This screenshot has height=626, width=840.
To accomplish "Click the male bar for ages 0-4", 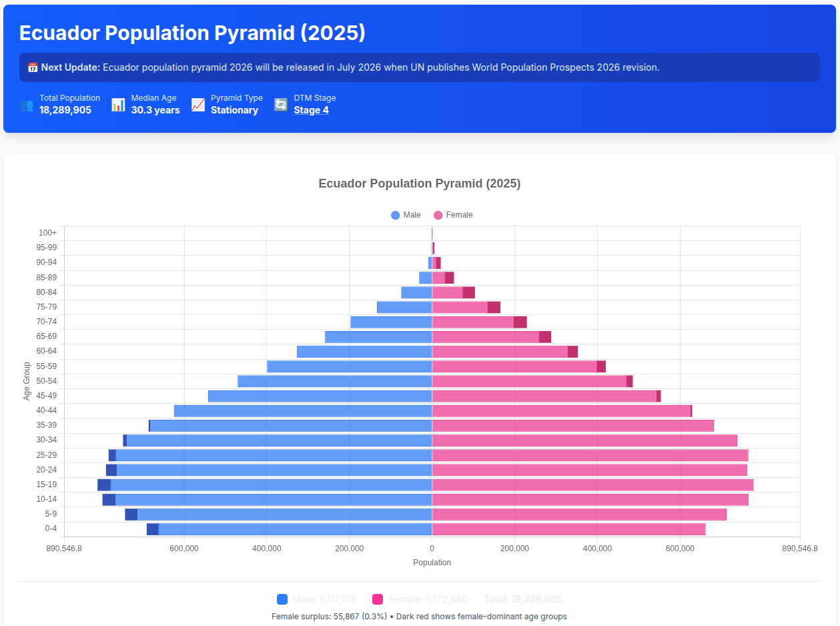I will pyautogui.click(x=294, y=529).
